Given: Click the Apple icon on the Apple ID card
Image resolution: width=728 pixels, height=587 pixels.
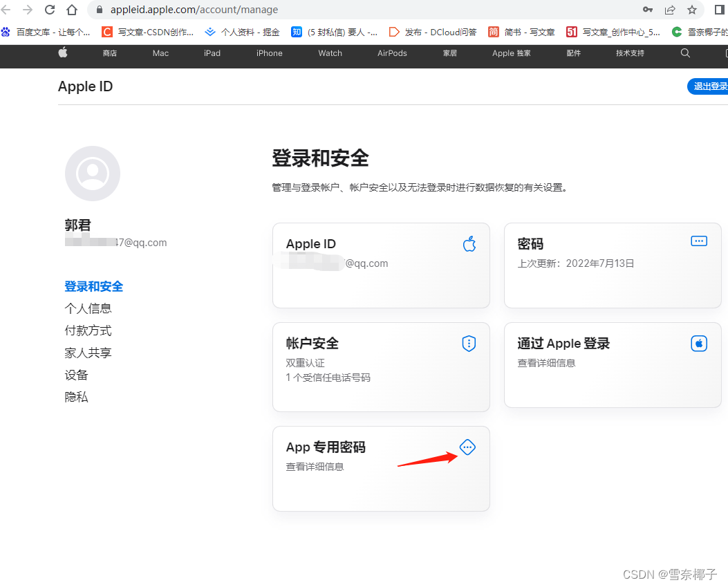Looking at the screenshot, I should click(x=469, y=243).
